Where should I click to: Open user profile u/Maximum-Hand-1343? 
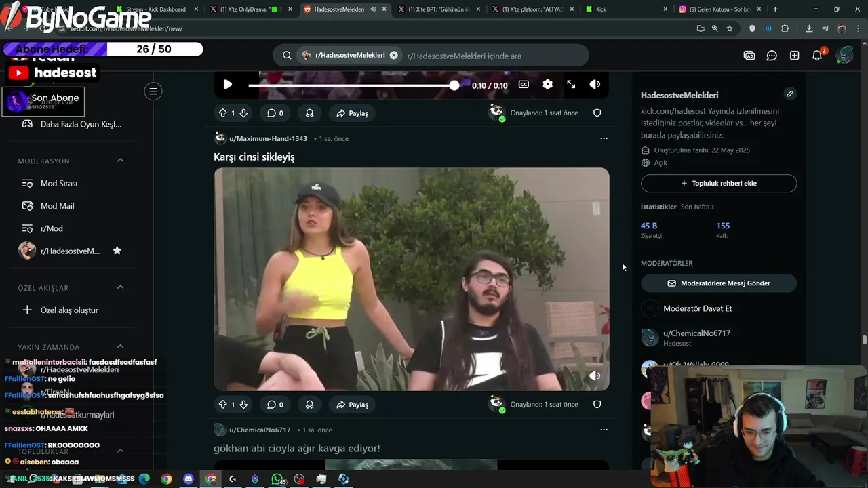coord(268,138)
